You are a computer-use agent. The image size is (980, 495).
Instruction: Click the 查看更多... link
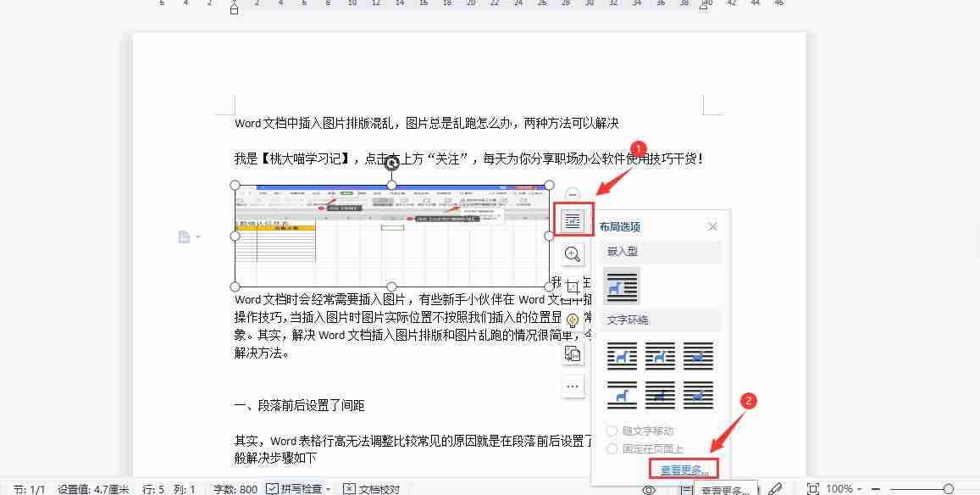[x=684, y=470]
